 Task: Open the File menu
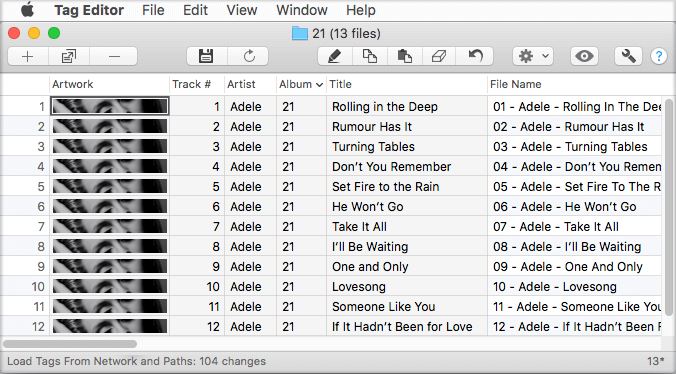point(153,10)
